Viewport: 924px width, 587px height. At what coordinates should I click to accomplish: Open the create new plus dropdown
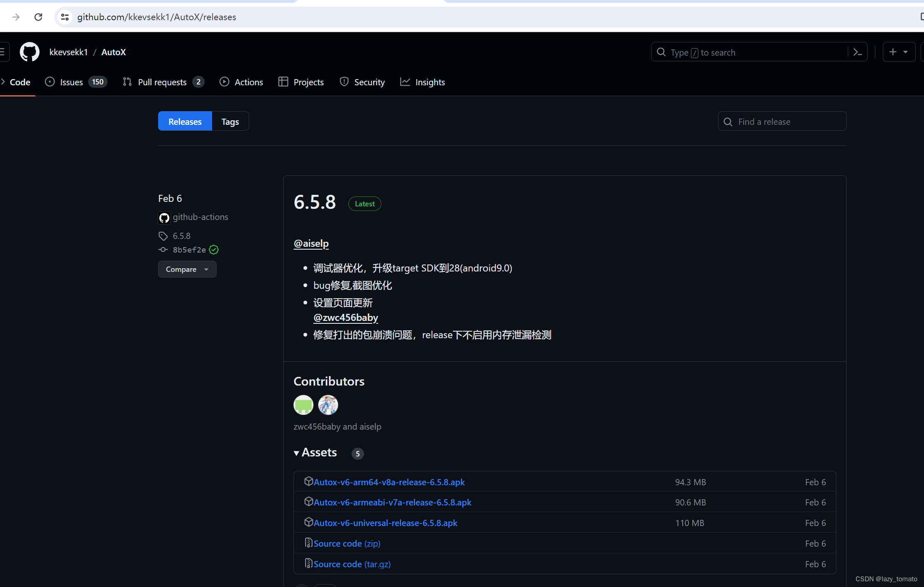click(898, 52)
